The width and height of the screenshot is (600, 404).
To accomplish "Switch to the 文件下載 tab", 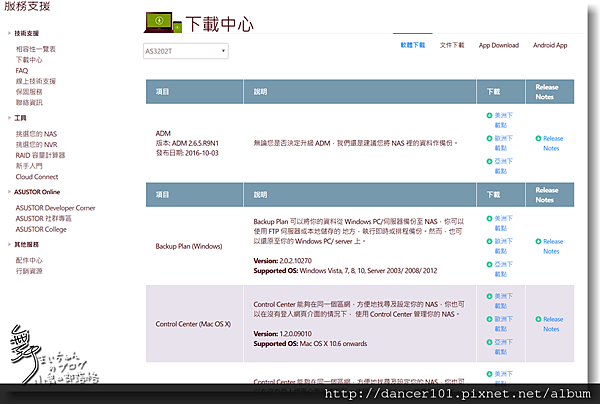I will [452, 45].
